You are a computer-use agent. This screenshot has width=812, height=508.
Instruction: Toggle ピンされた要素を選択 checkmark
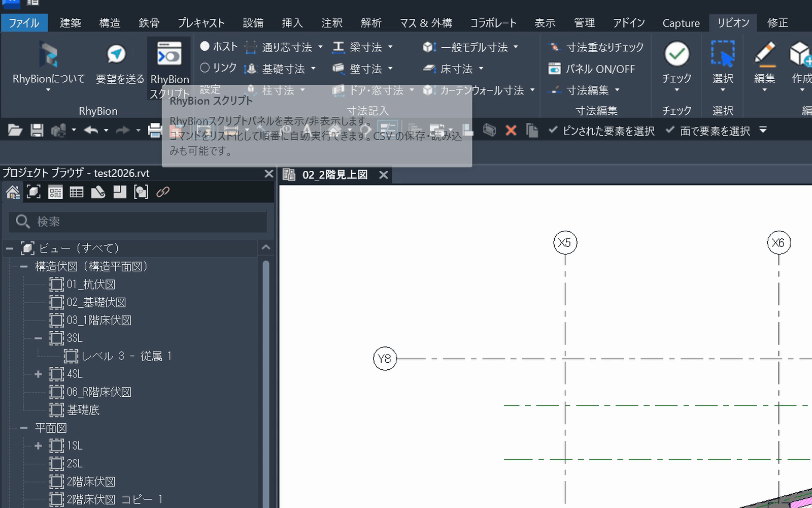(553, 130)
